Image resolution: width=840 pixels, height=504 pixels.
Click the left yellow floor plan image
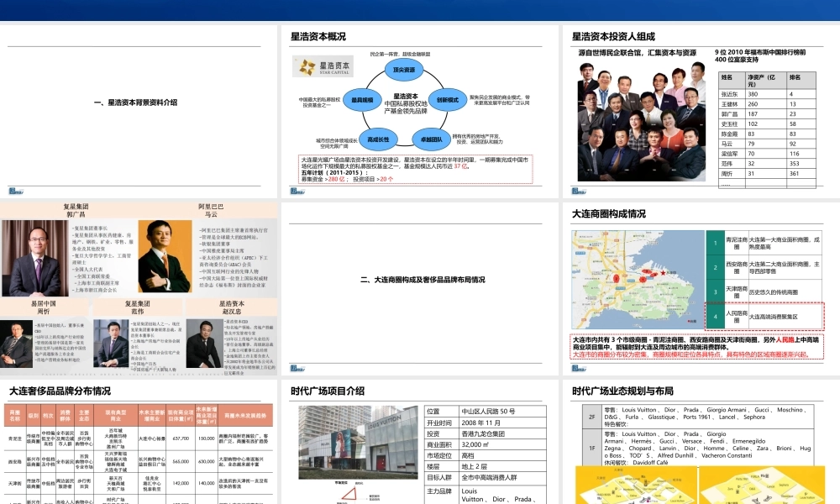click(x=637, y=486)
